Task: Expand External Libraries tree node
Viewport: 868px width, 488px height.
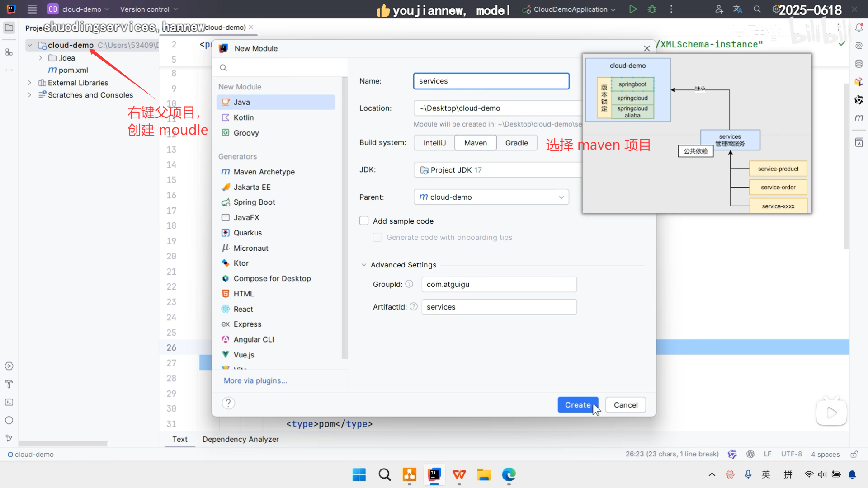Action: tap(30, 83)
